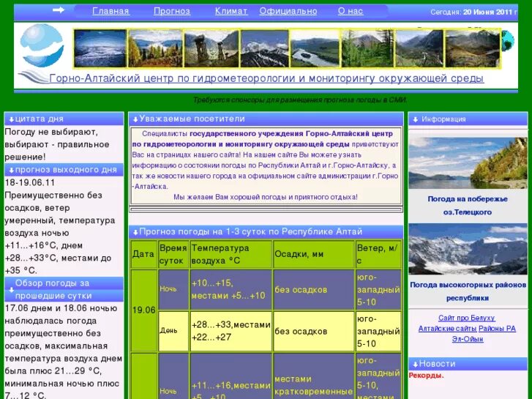Viewport: 532px width, 399px height.
Task: Click the Сегодня: 20 Июня 2011 date
Action: click(x=473, y=12)
